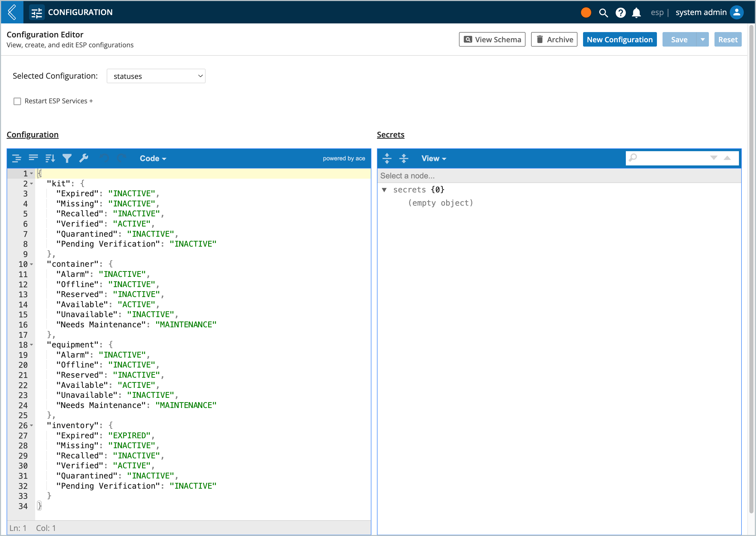Click the filter funnel icon

coord(67,158)
